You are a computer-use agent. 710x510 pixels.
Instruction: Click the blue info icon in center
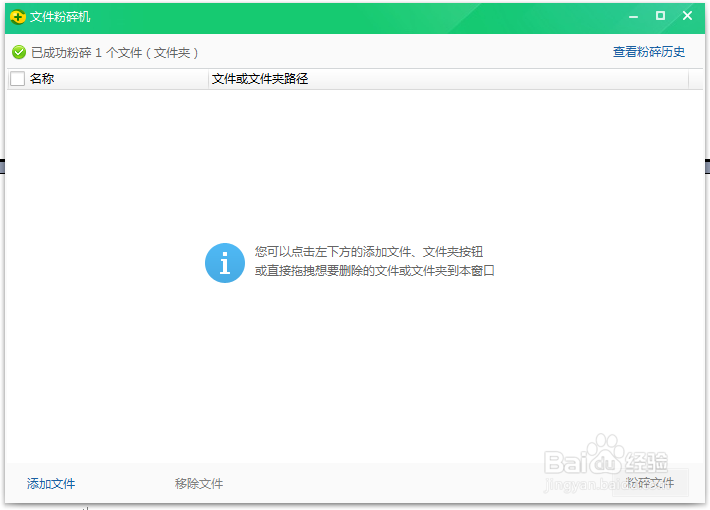(225, 263)
